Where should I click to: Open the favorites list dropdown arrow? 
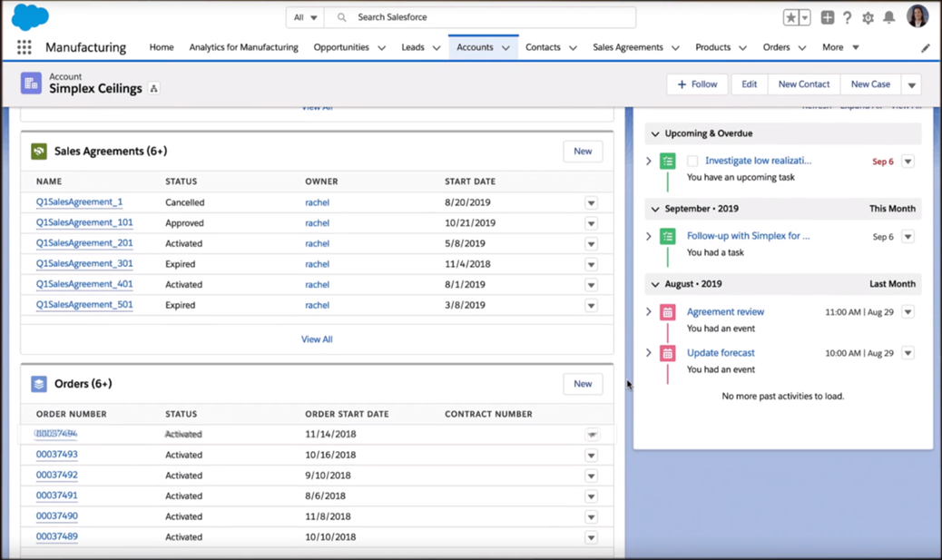(805, 17)
